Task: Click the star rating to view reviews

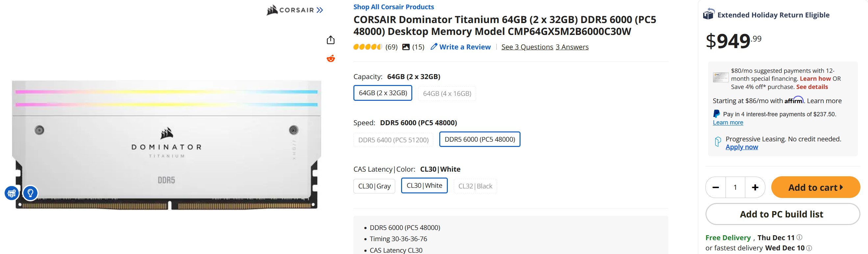Action: pyautogui.click(x=367, y=47)
